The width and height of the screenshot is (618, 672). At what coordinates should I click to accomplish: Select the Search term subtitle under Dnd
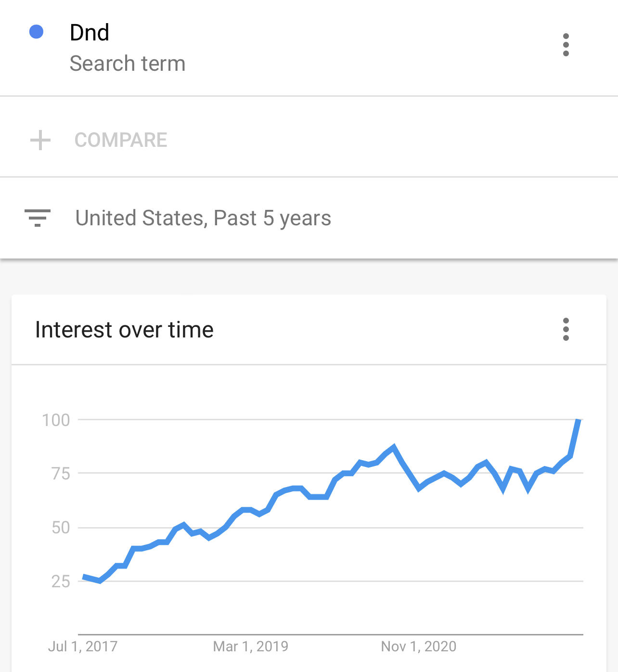[x=128, y=64]
